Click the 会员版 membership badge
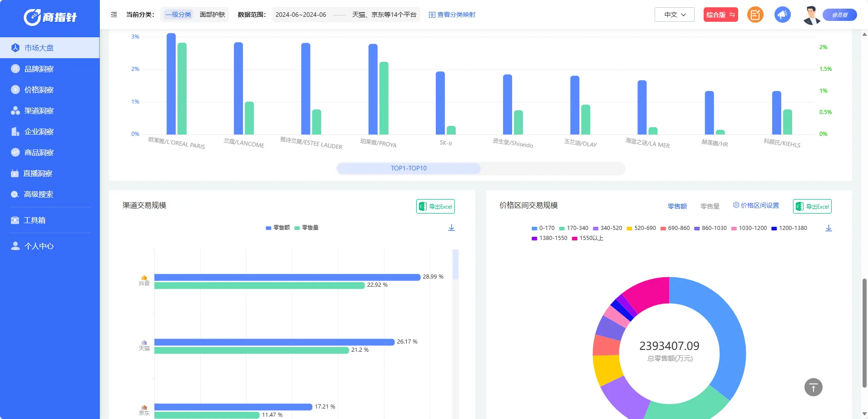 [x=840, y=15]
